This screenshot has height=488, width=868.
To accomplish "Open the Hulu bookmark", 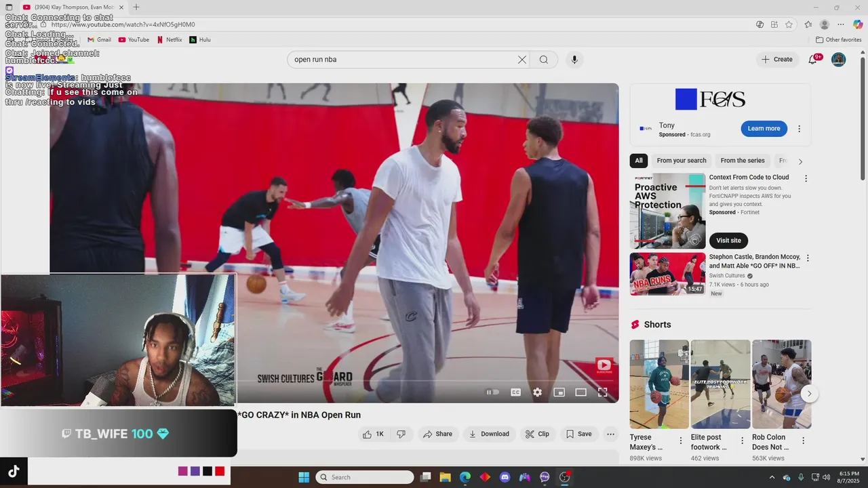I will pos(200,40).
